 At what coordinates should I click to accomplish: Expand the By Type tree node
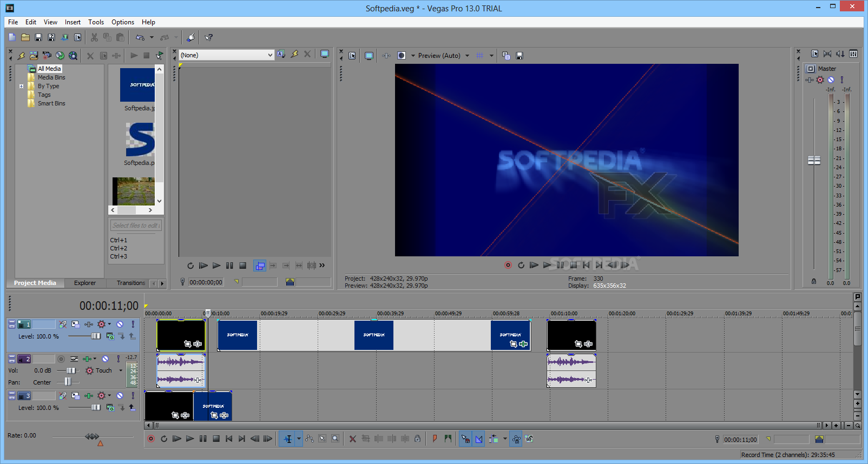click(x=21, y=86)
